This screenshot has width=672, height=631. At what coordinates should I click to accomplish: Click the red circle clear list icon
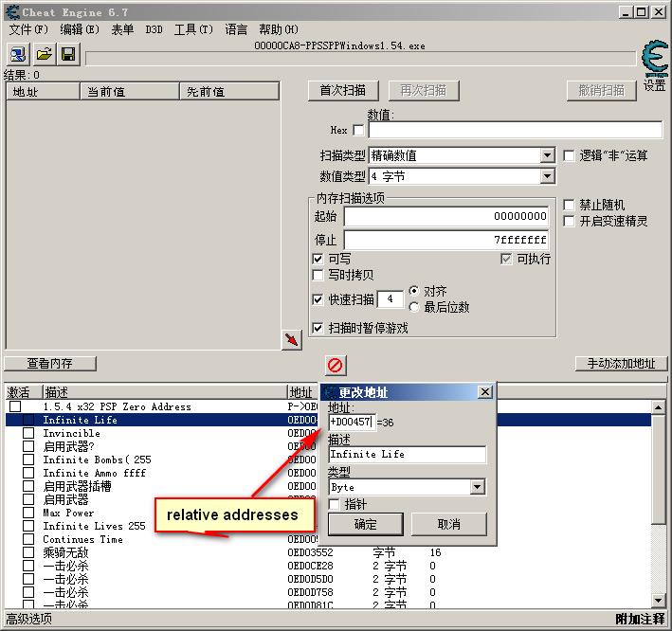(336, 365)
